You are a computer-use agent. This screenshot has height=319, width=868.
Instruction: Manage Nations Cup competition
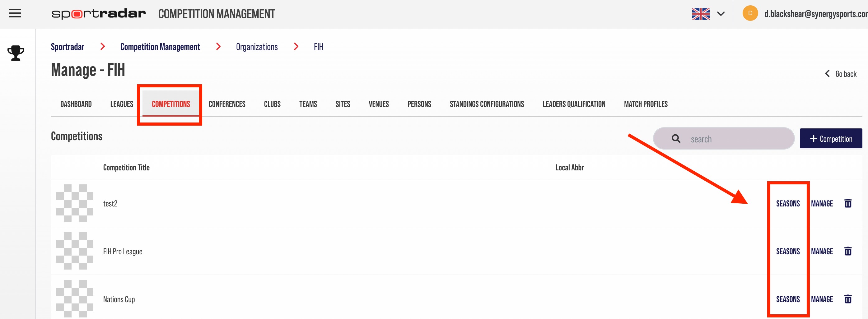[822, 299]
